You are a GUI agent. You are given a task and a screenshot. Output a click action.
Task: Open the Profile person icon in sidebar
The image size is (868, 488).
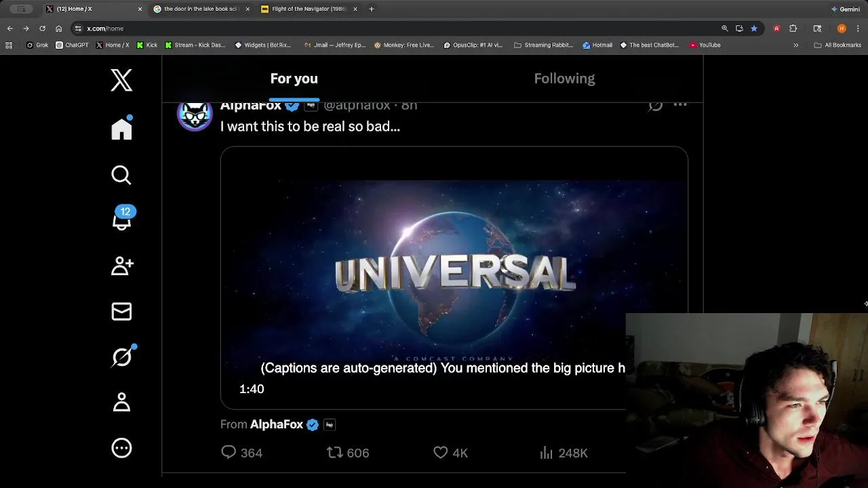tap(121, 402)
